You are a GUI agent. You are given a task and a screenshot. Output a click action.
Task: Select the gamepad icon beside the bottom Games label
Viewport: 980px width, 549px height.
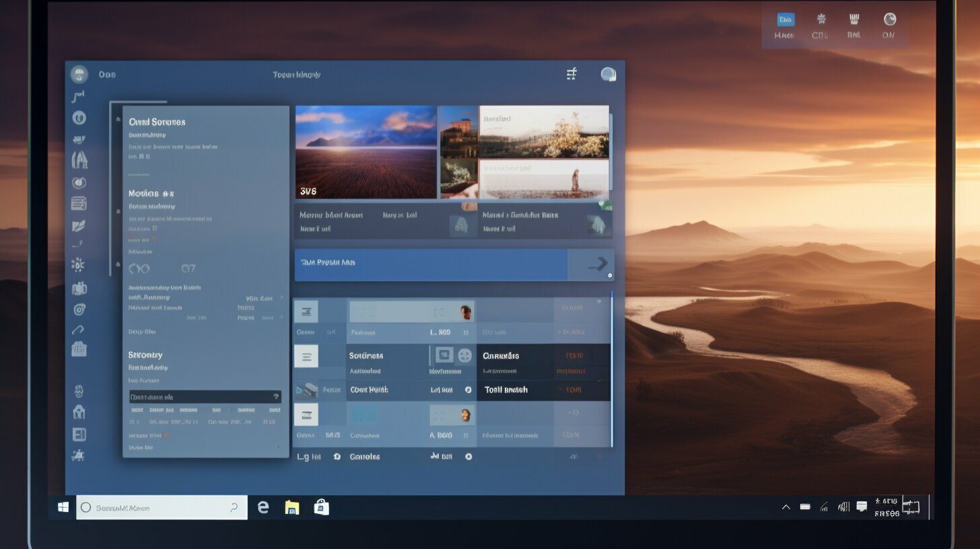(x=337, y=456)
